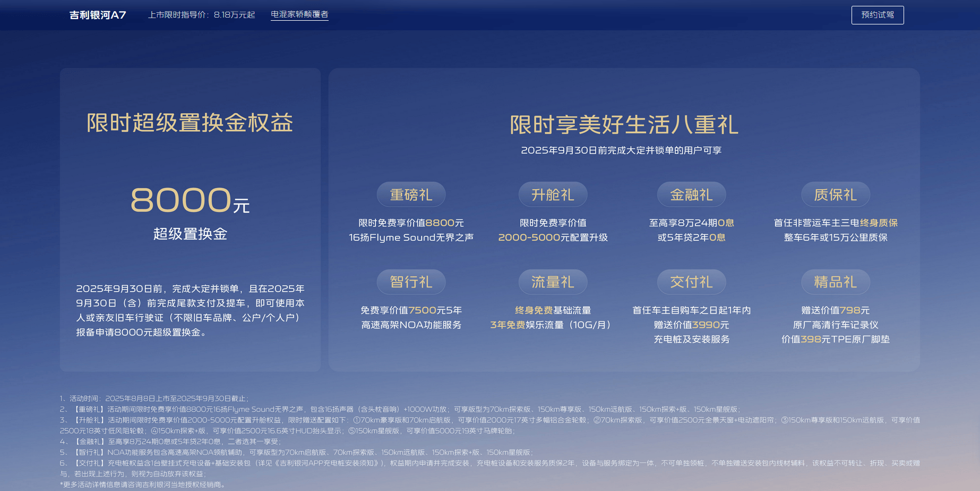Click 首任车主自购车之日起1年内 text
The image size is (980, 491).
point(691,310)
